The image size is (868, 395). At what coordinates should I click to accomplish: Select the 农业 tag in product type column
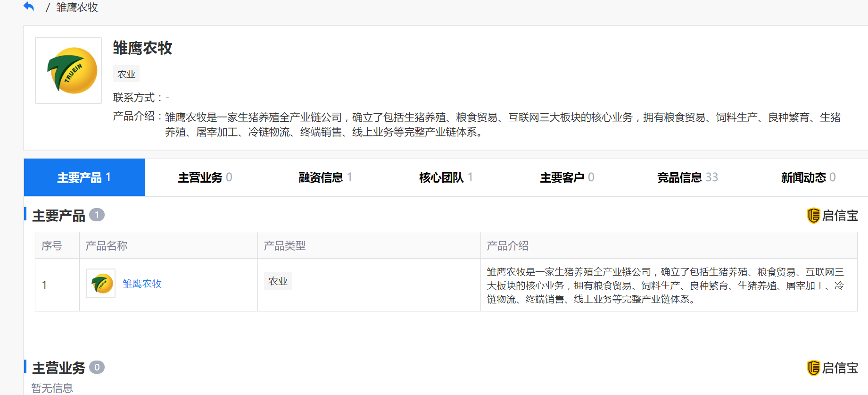(278, 281)
